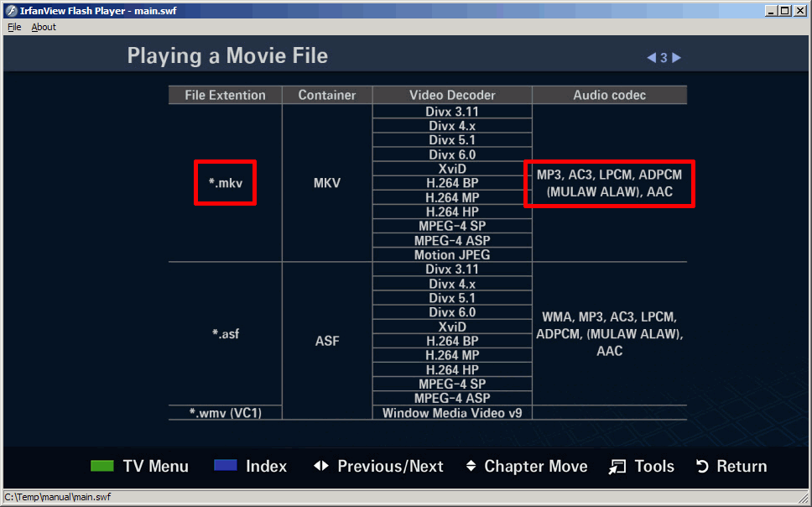The width and height of the screenshot is (812, 507).
Task: Select the Index label
Action: coord(266,466)
